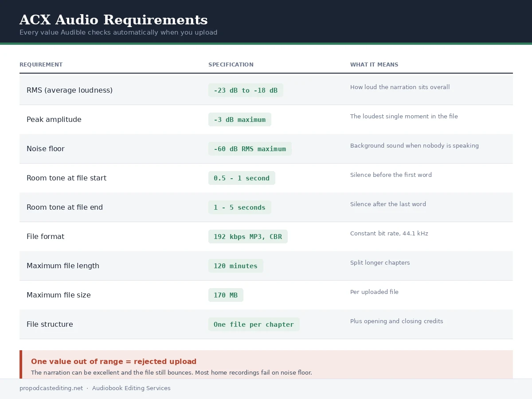
Task: Click 'Plus opening and closing credits' description
Action: (397, 321)
